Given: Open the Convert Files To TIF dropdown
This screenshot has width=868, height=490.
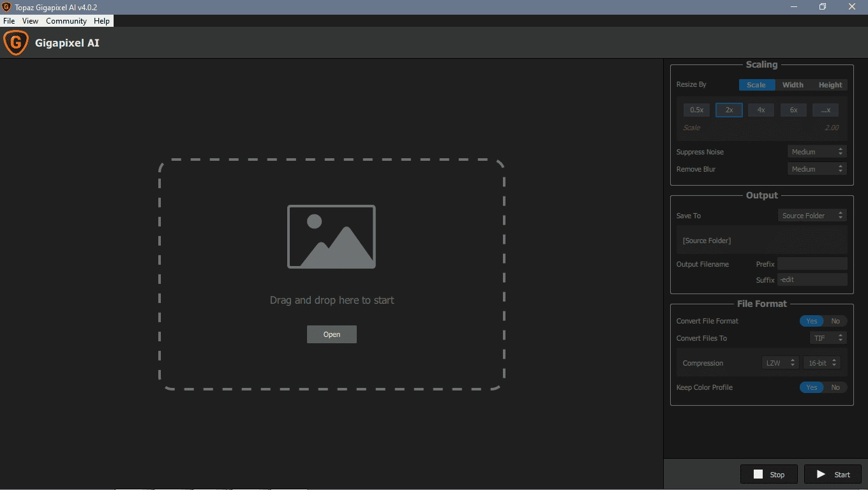Looking at the screenshot, I should [828, 338].
